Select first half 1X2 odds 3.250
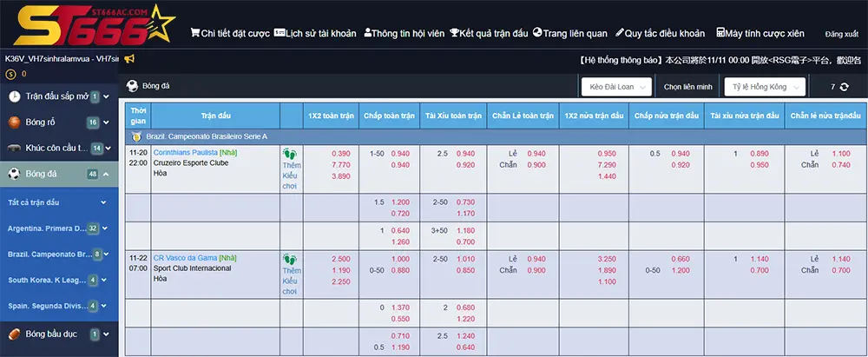 pos(607,259)
